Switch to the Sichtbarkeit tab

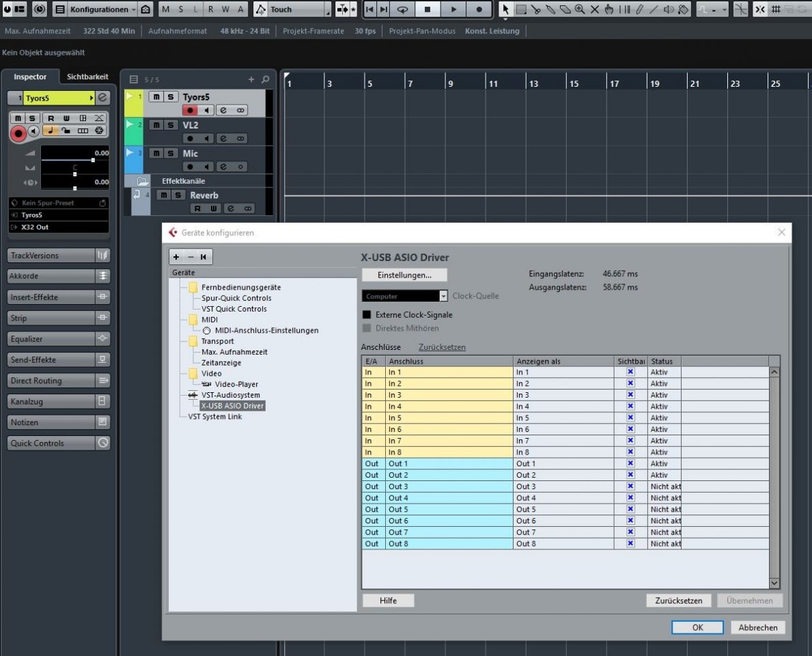coord(87,77)
